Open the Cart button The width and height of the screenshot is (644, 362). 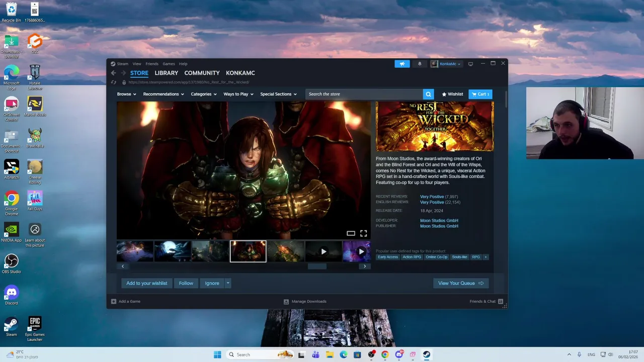pyautogui.click(x=480, y=94)
